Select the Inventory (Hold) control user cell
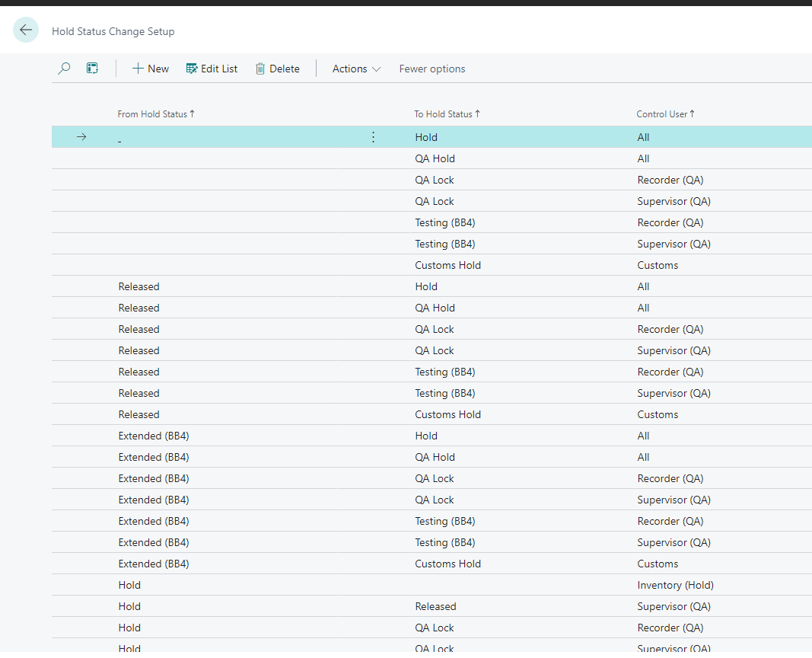 pos(675,585)
